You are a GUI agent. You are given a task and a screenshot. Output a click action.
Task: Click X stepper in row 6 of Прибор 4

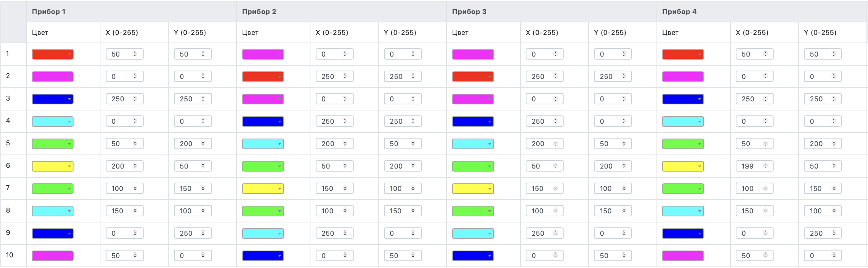point(765,166)
